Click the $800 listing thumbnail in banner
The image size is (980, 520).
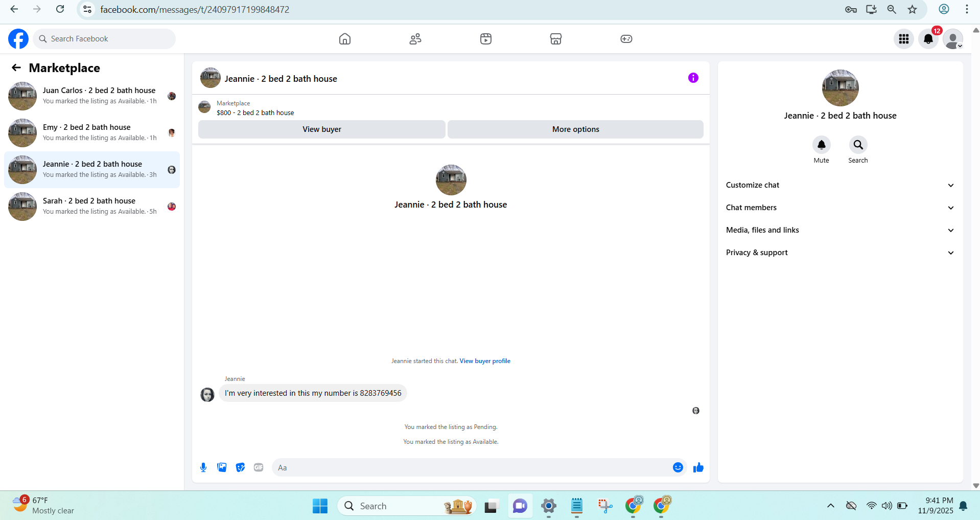204,107
